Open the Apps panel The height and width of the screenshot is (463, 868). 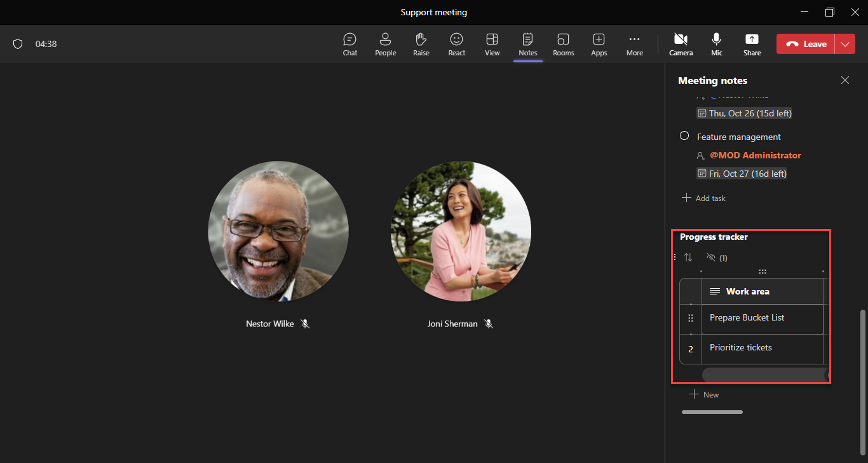click(599, 43)
